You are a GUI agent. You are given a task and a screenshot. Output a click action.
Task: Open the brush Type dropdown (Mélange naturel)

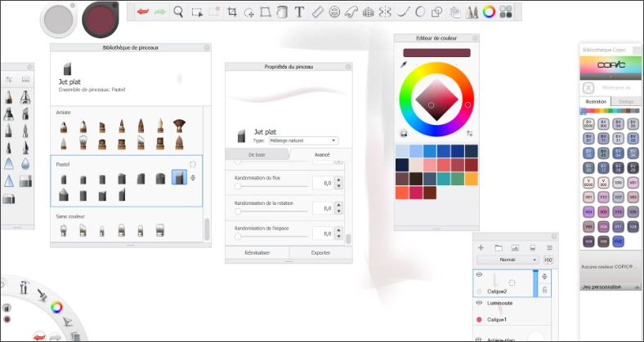point(302,140)
